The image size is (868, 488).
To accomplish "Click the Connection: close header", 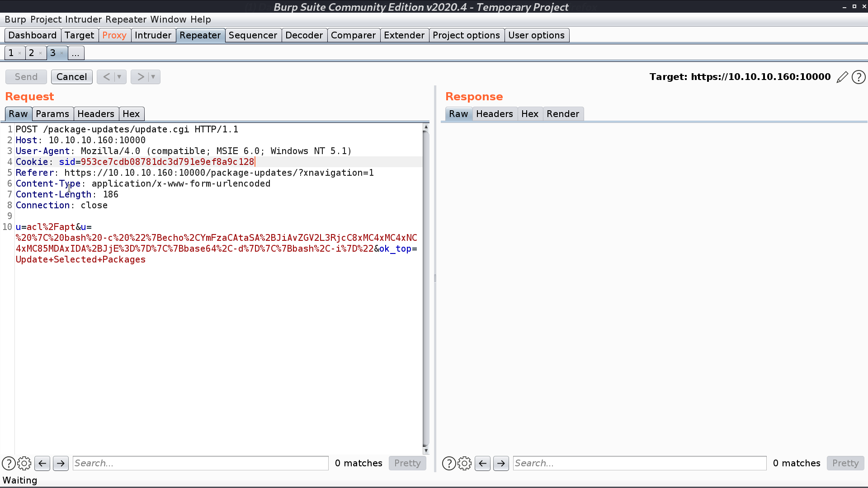I will pos(61,205).
